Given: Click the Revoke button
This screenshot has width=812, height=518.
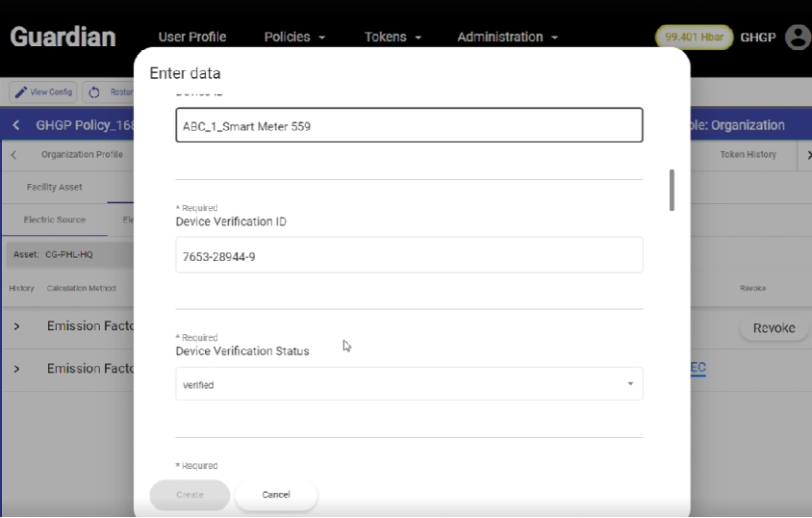Looking at the screenshot, I should coord(774,328).
